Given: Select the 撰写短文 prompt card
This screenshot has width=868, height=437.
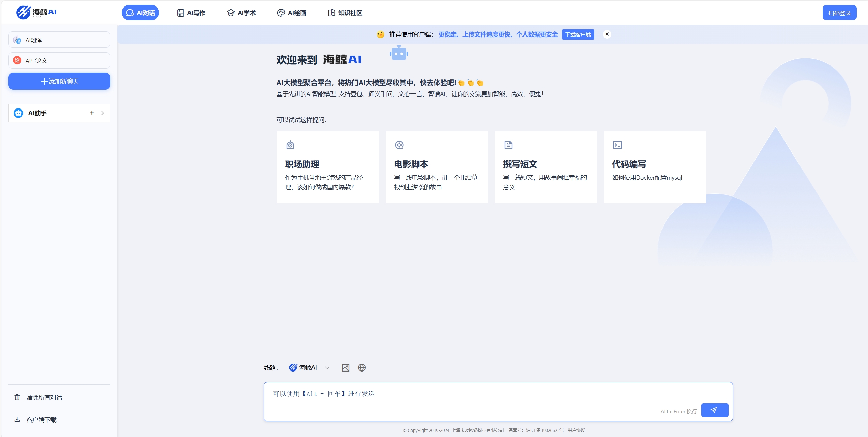Looking at the screenshot, I should [x=546, y=167].
